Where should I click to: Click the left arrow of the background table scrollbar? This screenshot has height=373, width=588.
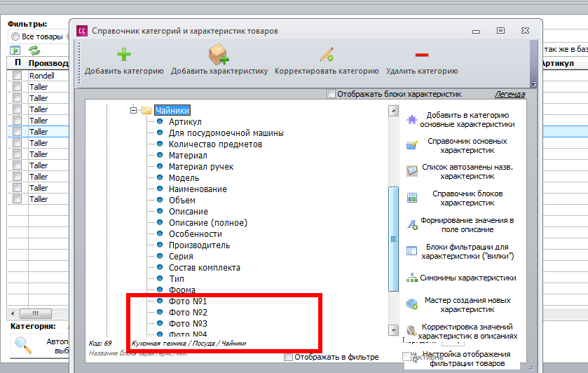[13, 313]
